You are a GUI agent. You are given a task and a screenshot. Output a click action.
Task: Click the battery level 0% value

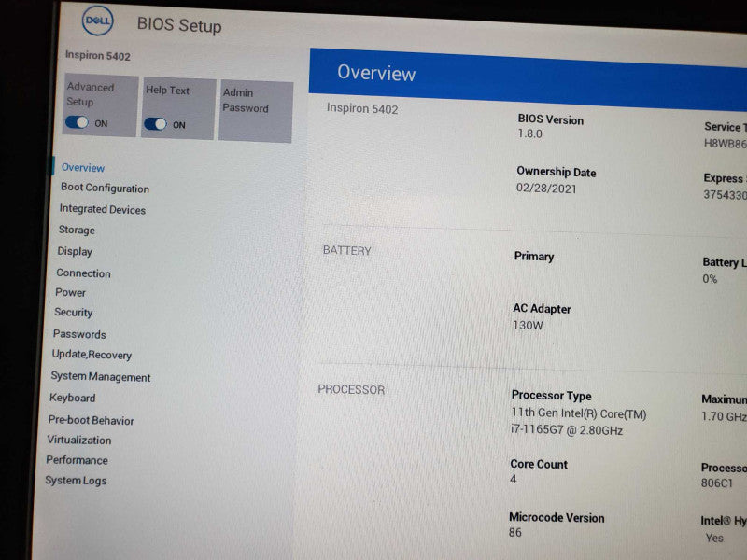point(710,278)
